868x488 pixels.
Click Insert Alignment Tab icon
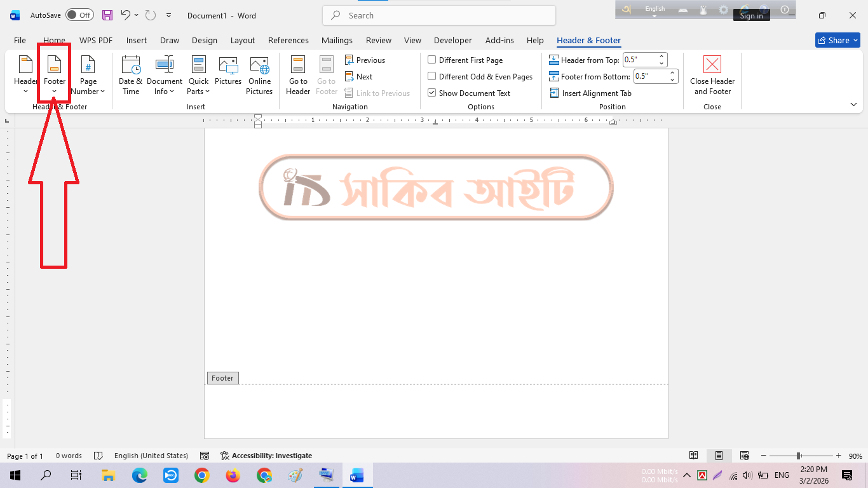coord(554,93)
